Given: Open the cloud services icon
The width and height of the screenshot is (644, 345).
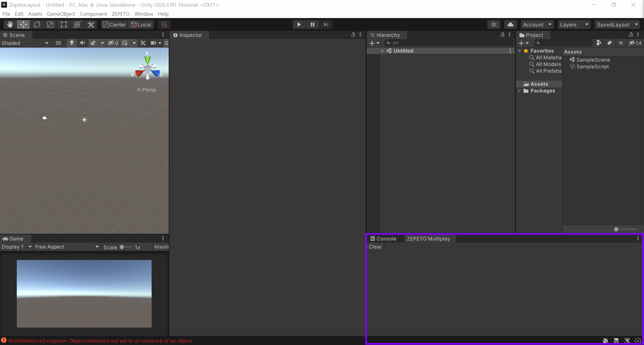Looking at the screenshot, I should 511,24.
